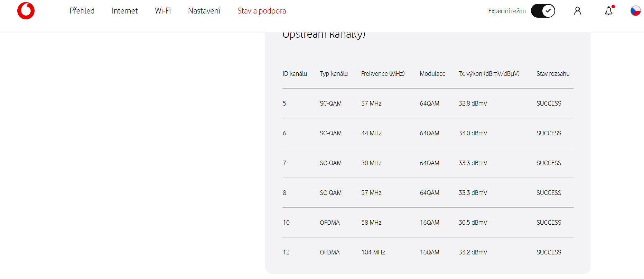Screen dimensions: 644x279
Task: Go to the Internet menu
Action: (124, 11)
